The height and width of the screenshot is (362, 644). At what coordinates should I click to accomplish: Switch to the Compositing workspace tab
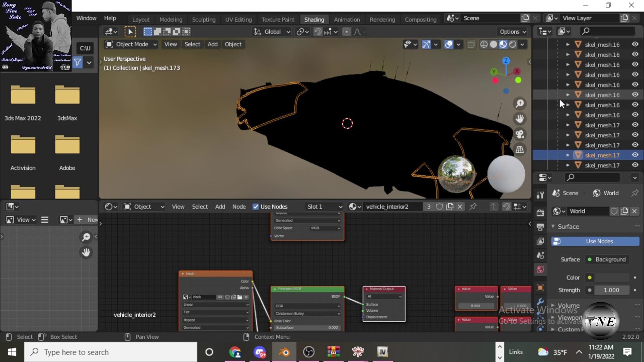point(421,19)
